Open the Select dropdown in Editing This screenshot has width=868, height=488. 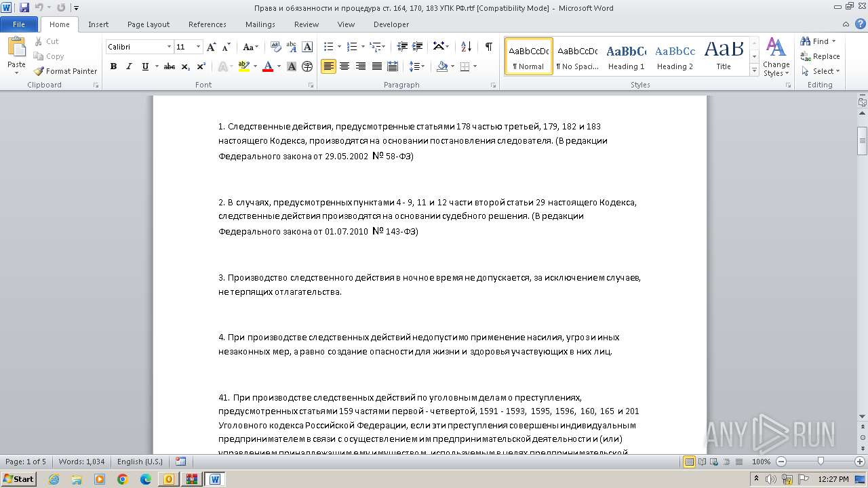coord(820,71)
